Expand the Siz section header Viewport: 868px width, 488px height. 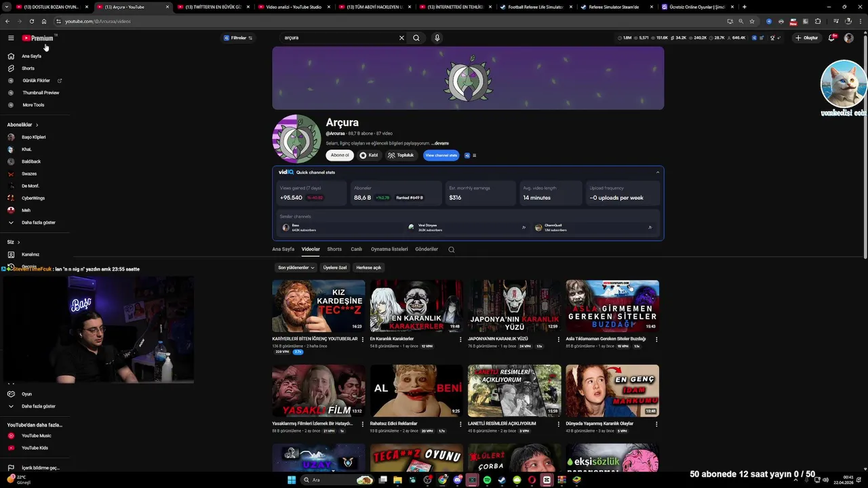pyautogui.click(x=14, y=242)
